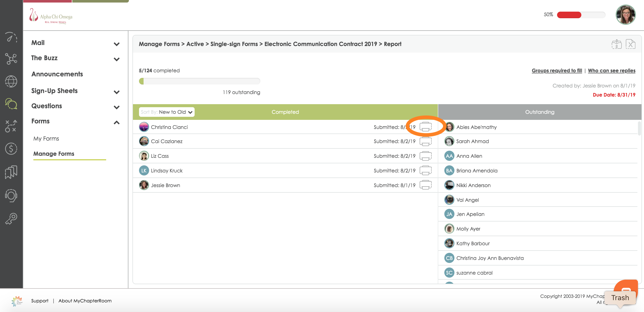This screenshot has height=312, width=644.
Task: Expand the Sign-Up Sheets section
Action: pyautogui.click(x=117, y=92)
